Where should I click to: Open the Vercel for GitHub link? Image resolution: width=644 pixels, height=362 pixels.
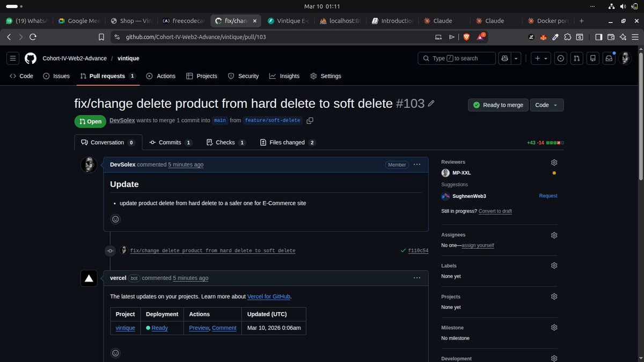[269, 296]
